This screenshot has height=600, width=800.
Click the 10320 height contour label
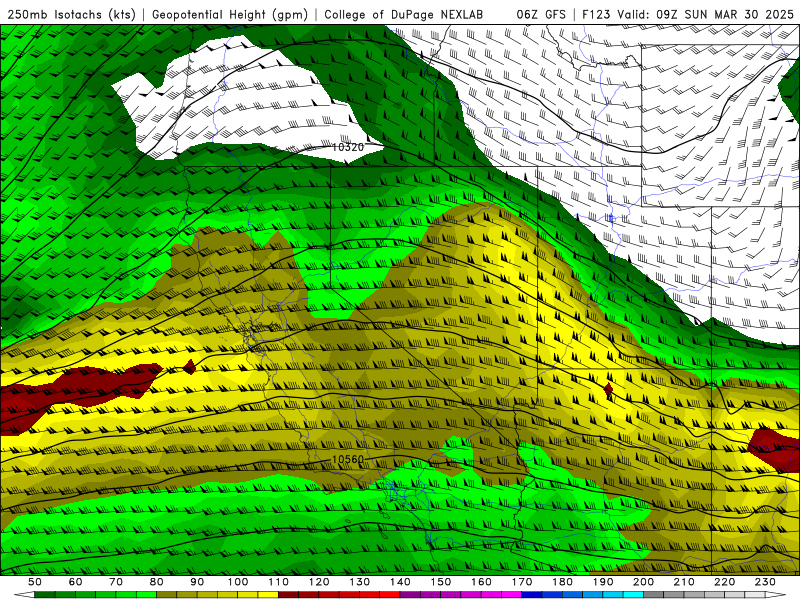[x=348, y=147]
